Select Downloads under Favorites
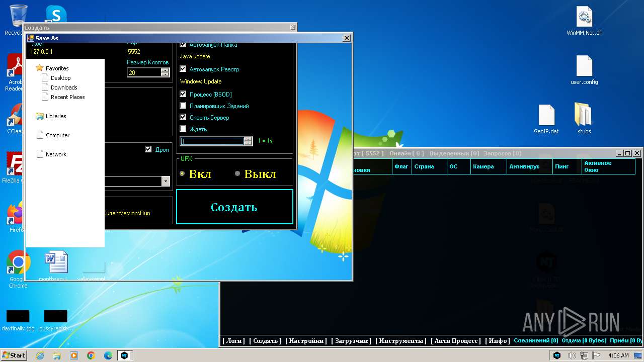Image resolution: width=644 pixels, height=362 pixels. pyautogui.click(x=59, y=87)
